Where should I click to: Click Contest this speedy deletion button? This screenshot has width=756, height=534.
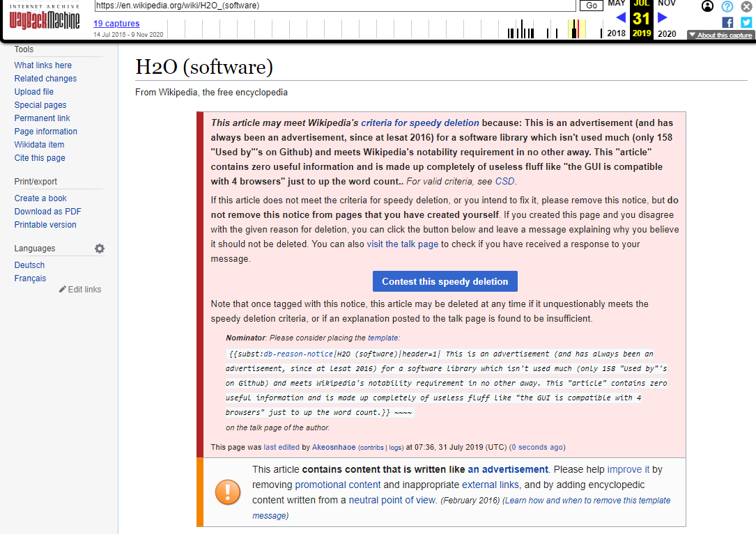pyautogui.click(x=445, y=281)
